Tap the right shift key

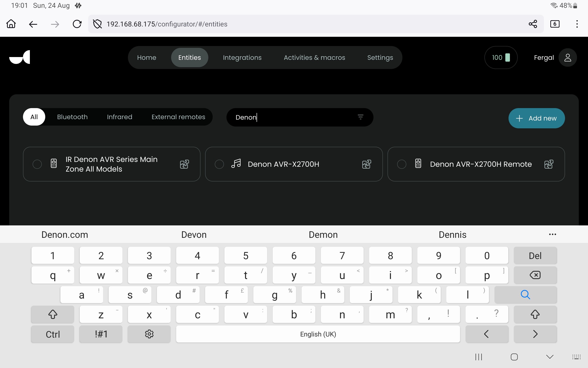pyautogui.click(x=535, y=314)
